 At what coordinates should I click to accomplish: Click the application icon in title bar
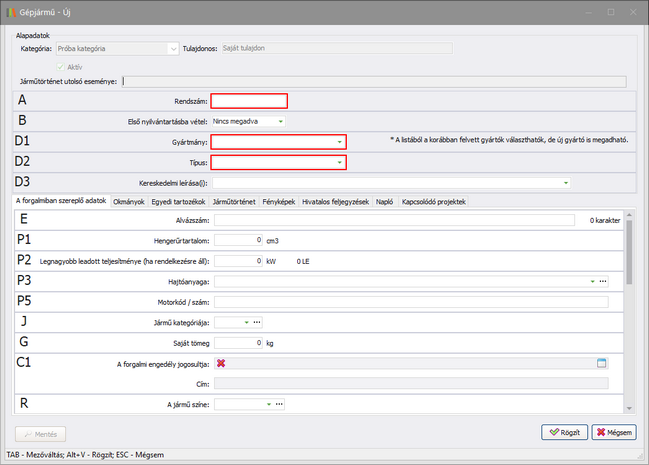[9, 10]
